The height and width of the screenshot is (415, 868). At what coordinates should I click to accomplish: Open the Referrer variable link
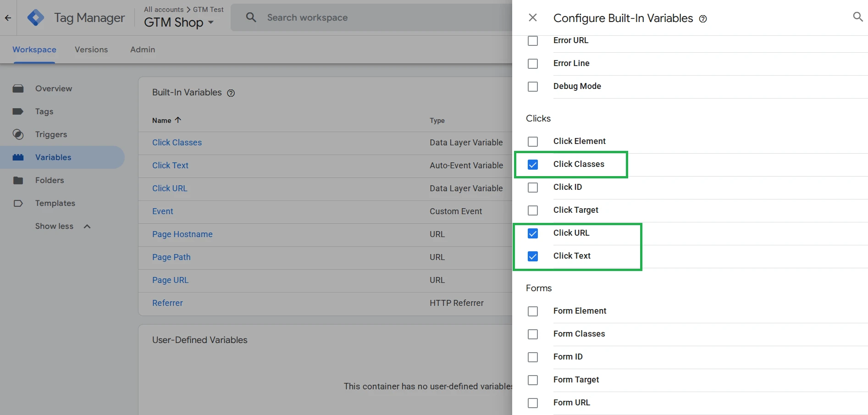167,303
